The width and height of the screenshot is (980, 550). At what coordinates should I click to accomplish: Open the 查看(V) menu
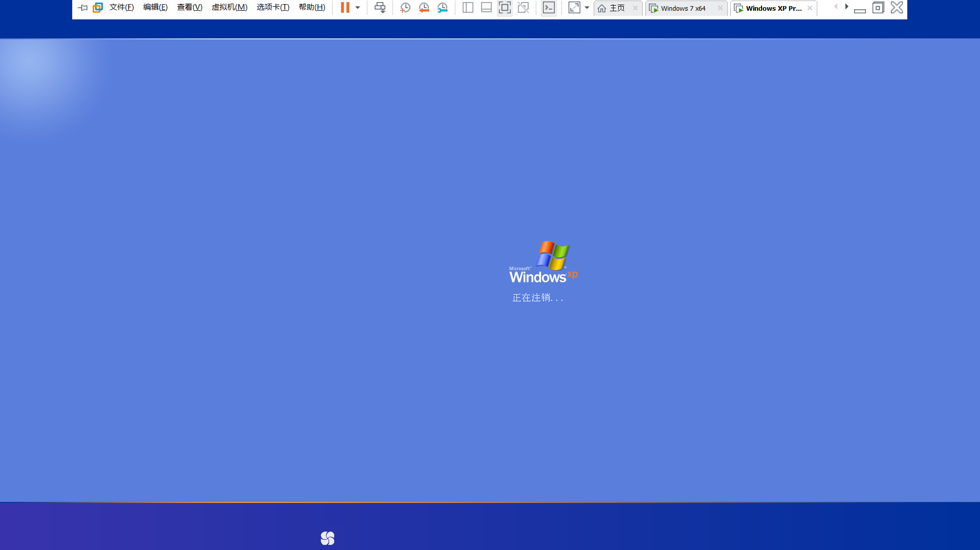190,8
